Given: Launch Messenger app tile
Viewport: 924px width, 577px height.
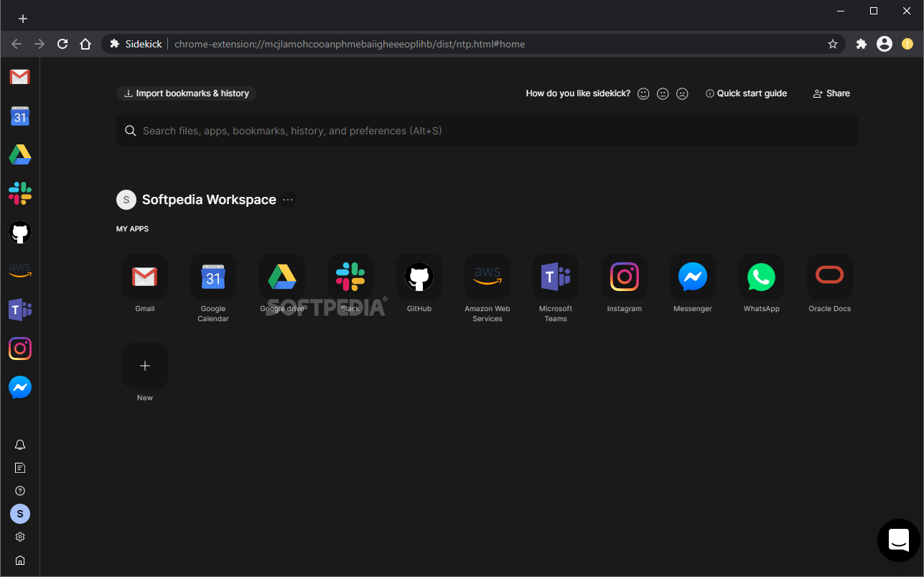Looking at the screenshot, I should 693,277.
